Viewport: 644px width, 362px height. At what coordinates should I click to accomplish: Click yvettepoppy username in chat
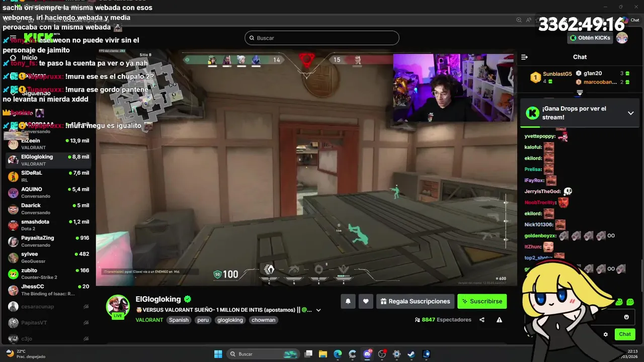point(540,136)
